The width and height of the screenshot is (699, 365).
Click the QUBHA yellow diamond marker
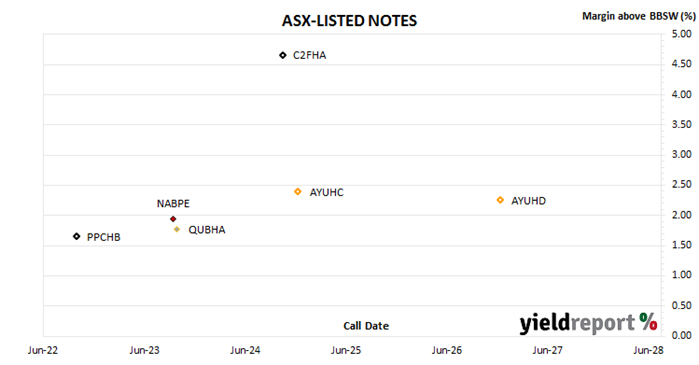coord(177,230)
